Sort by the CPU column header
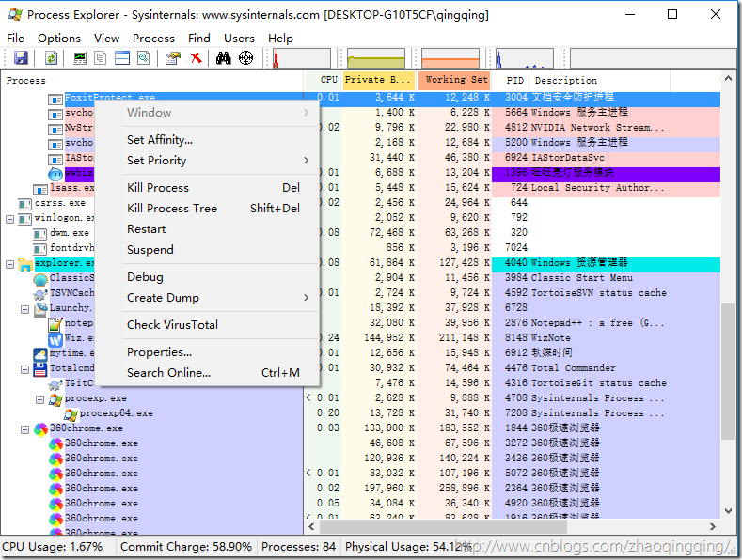 coord(324,80)
